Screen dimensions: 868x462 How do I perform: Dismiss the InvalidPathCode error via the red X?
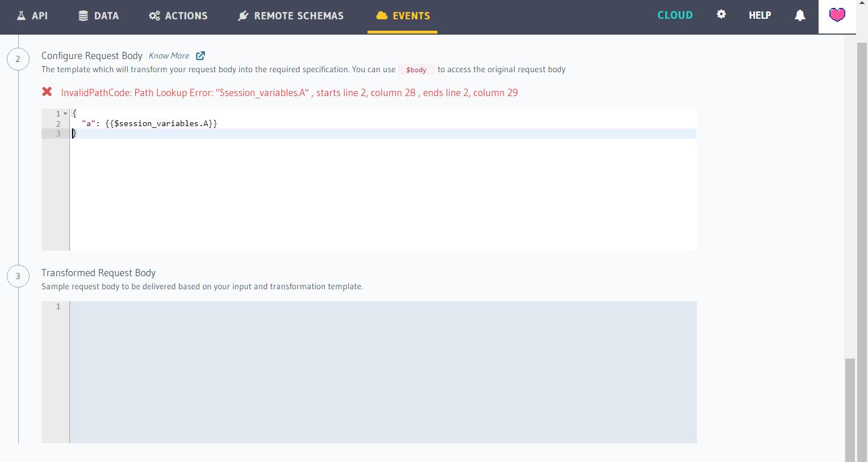(47, 92)
